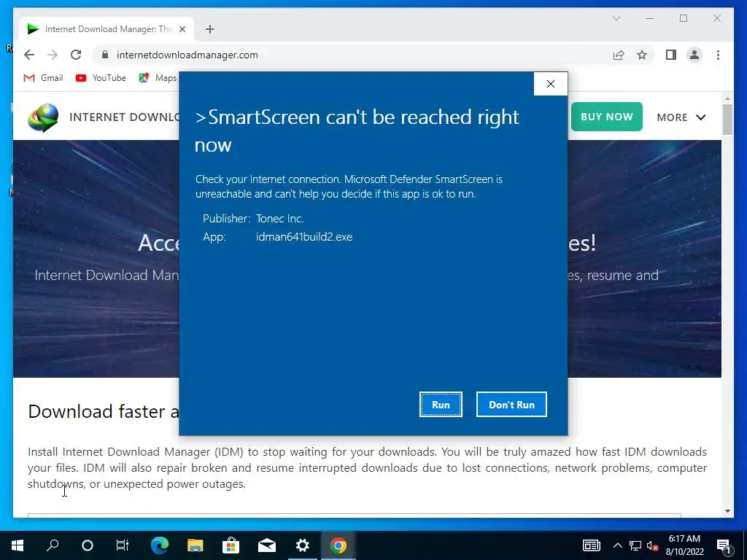The height and width of the screenshot is (560, 747).
Task: Go back in Chrome
Action: (x=29, y=55)
